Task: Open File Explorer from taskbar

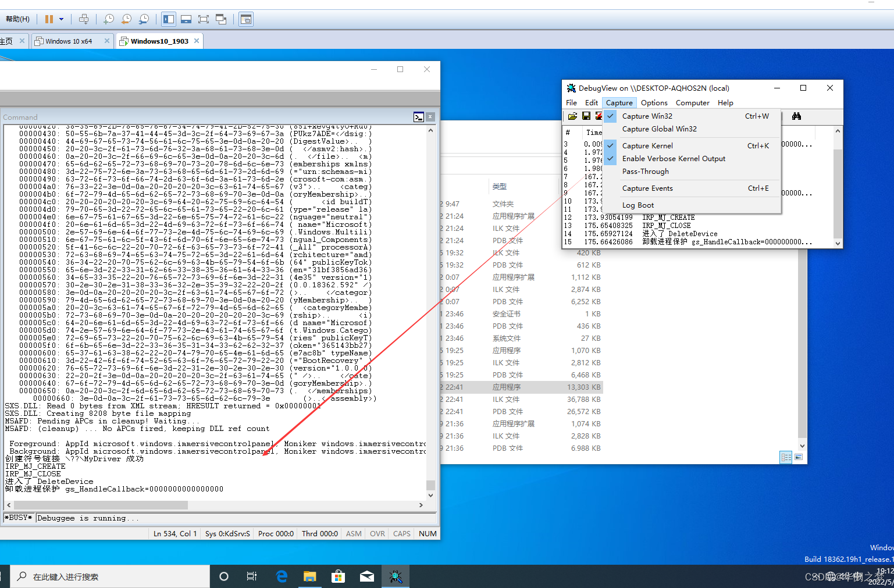Action: pyautogui.click(x=309, y=576)
